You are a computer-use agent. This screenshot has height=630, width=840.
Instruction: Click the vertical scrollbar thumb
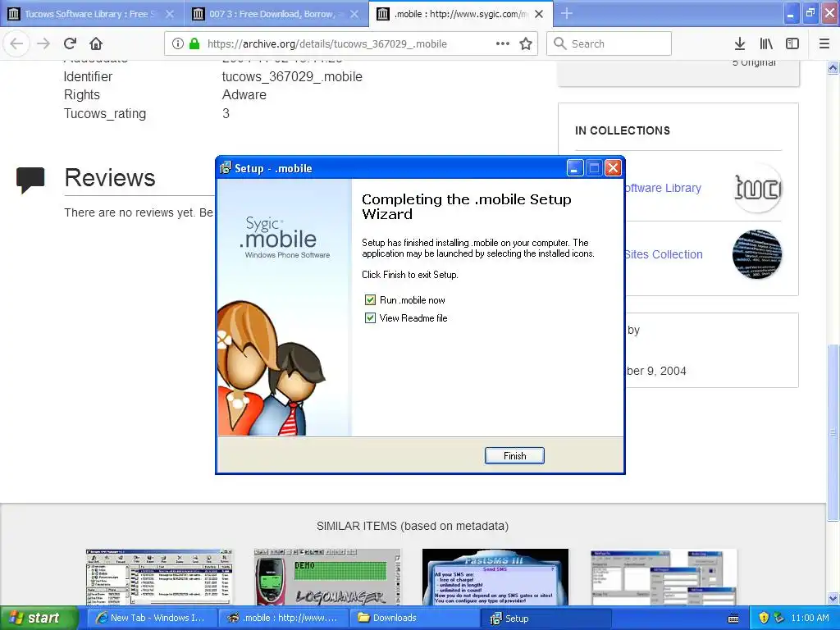click(833, 431)
